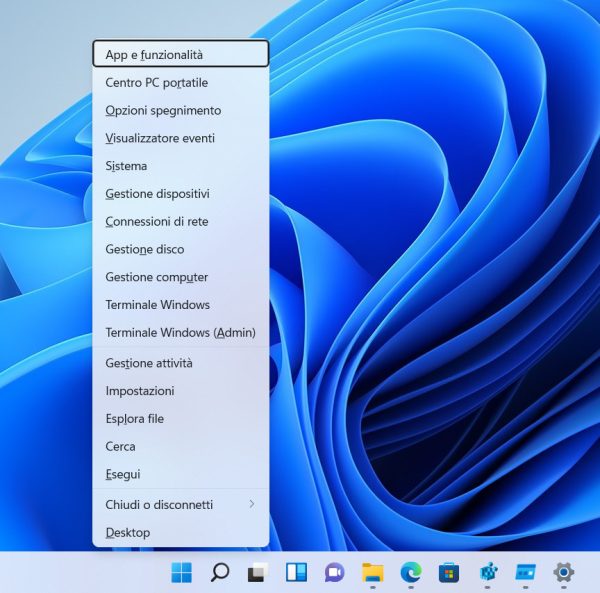Open the blue cubes app icon in taskbar
Viewport: 600px width, 593px height.
pyautogui.click(x=488, y=572)
